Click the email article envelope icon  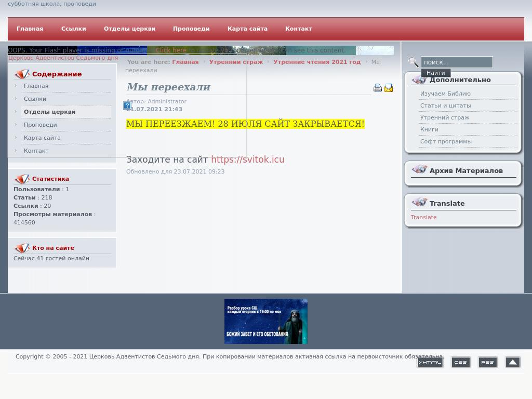pyautogui.click(x=389, y=88)
